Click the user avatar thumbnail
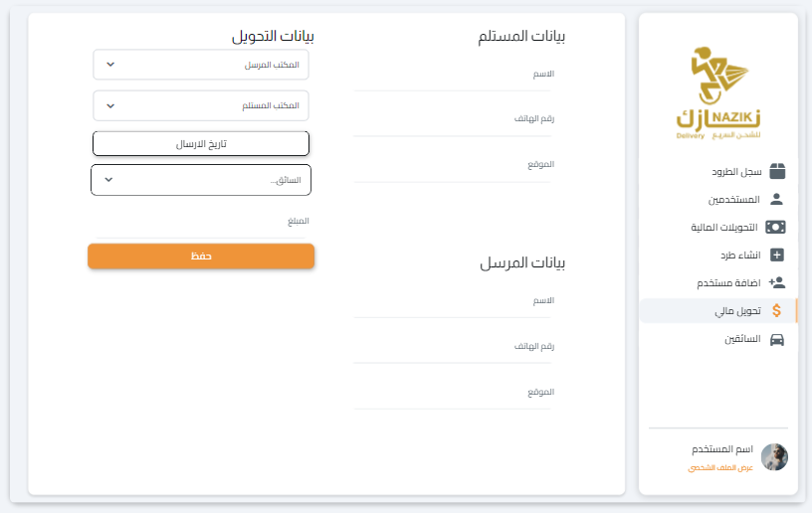This screenshot has height=513, width=812. tap(774, 457)
